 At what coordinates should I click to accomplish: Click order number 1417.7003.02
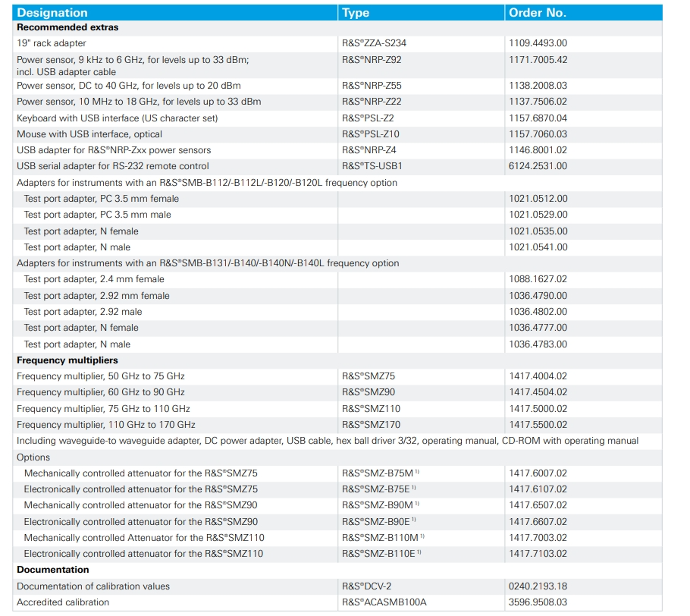tap(538, 538)
